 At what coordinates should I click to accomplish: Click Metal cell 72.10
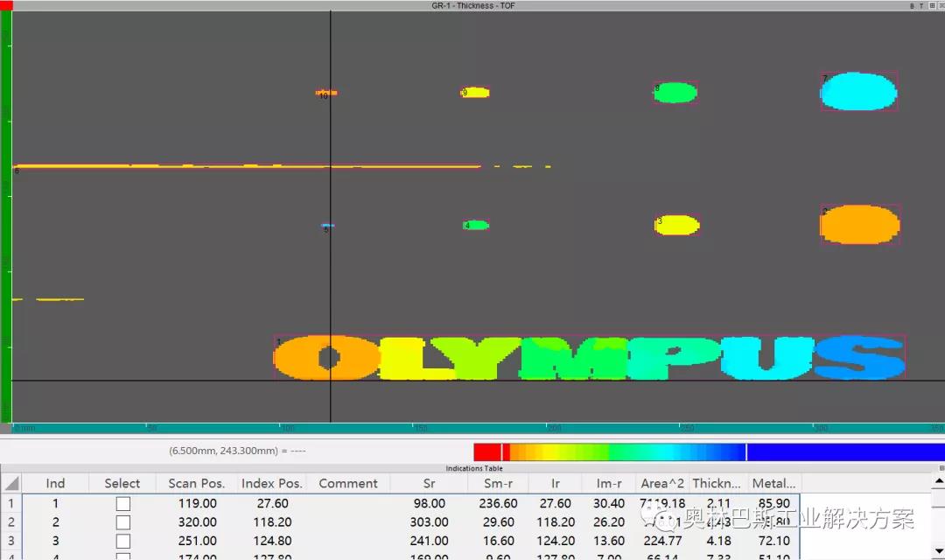773,541
